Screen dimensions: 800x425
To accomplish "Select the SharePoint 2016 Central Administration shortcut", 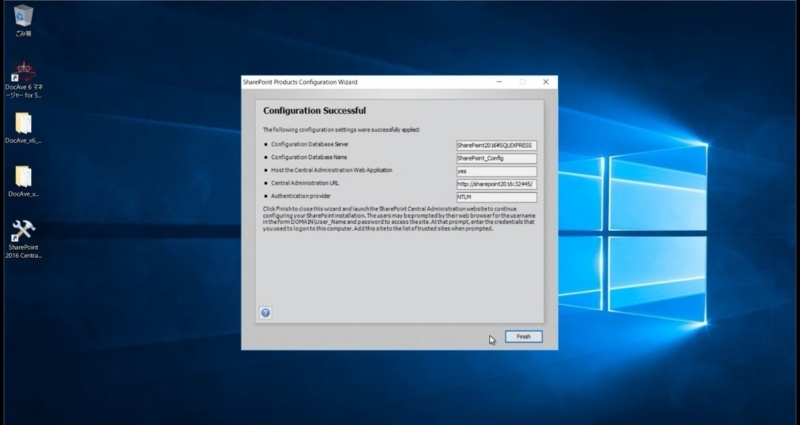I will [x=23, y=239].
